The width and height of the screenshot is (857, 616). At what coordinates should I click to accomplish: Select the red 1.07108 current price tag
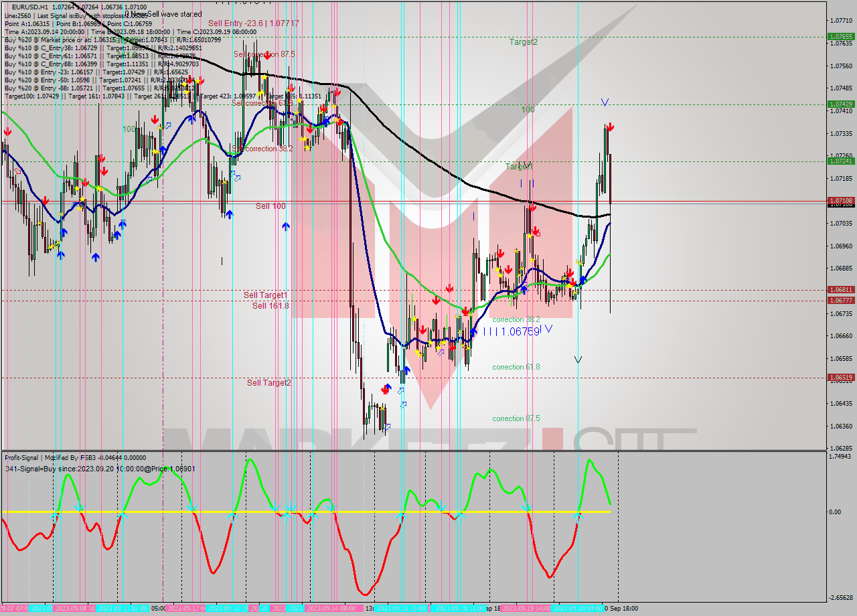coord(841,200)
